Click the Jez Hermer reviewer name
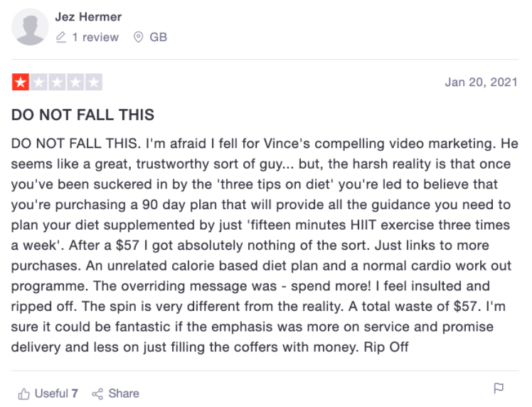532x407 pixels. pos(88,16)
